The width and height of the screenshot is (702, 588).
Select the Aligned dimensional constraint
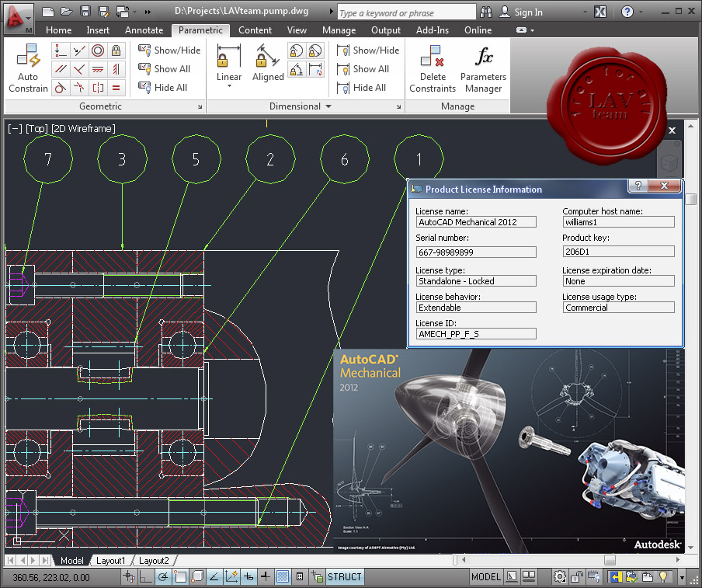point(268,63)
